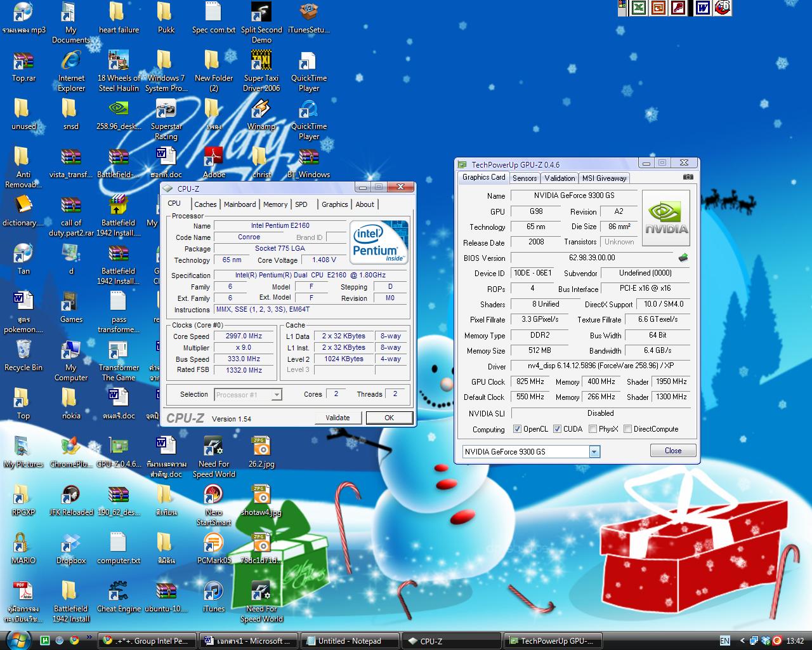Select the Nero StartSmart desktop icon
Viewport: 812px width, 650px height.
214,505
